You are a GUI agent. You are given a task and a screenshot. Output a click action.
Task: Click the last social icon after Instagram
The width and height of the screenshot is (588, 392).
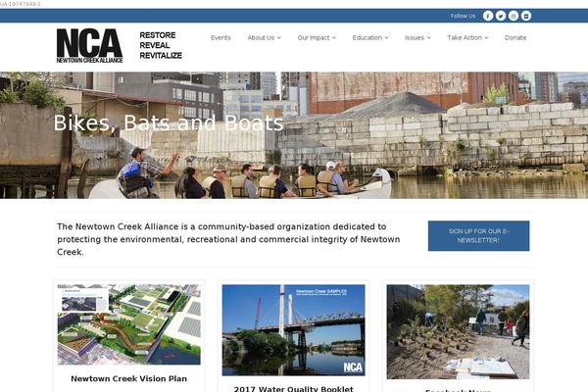pyautogui.click(x=526, y=16)
